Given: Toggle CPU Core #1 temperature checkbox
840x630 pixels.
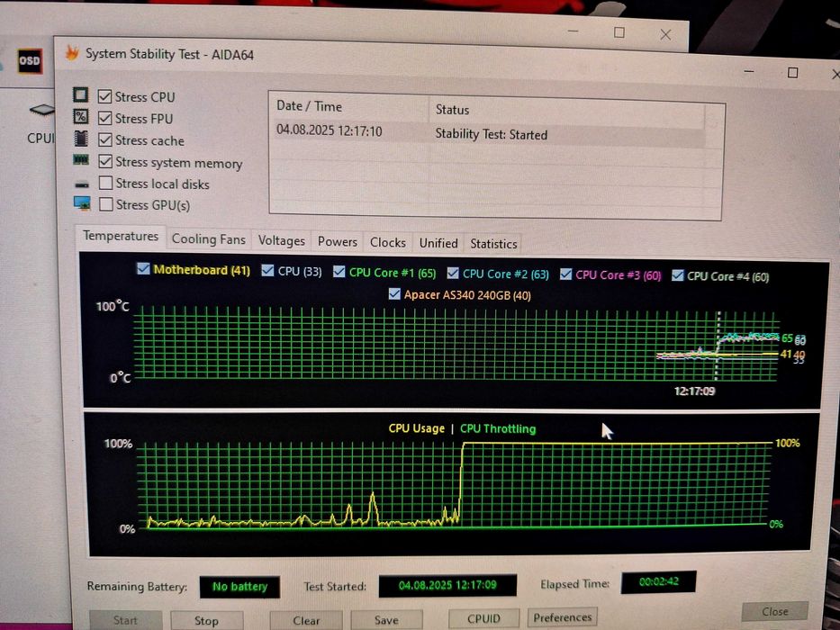Looking at the screenshot, I should (339, 272).
